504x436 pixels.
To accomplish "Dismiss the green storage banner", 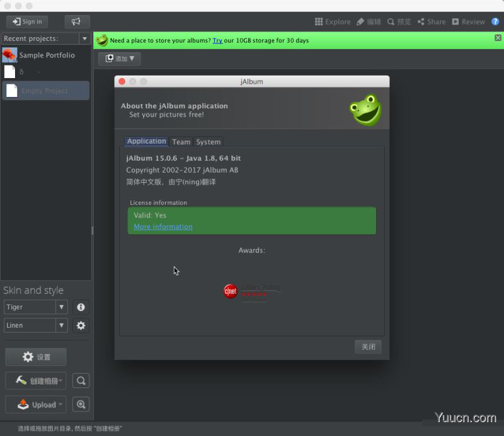I will [498, 38].
